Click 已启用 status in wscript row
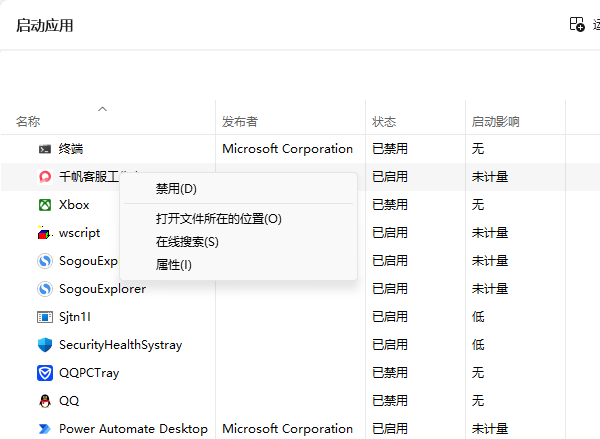The width and height of the screenshot is (600, 439). (x=390, y=233)
